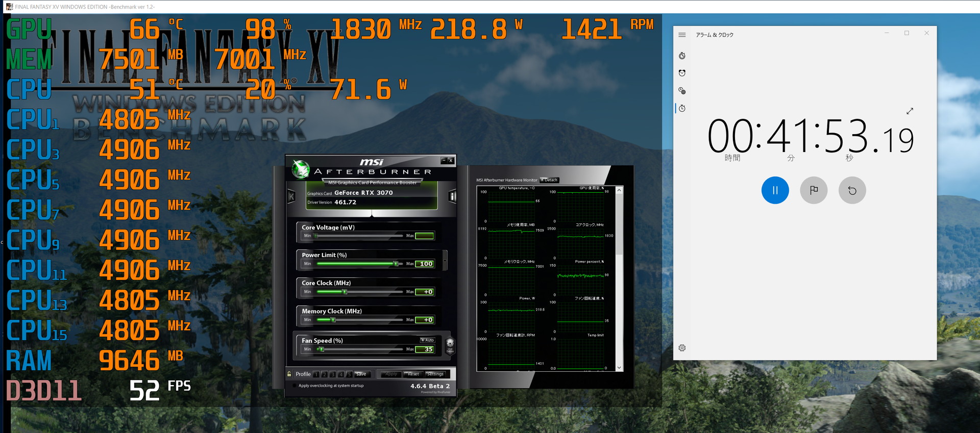Click the Fan Speed value field showing 35
Viewport: 980px width, 433px height.
pos(425,349)
